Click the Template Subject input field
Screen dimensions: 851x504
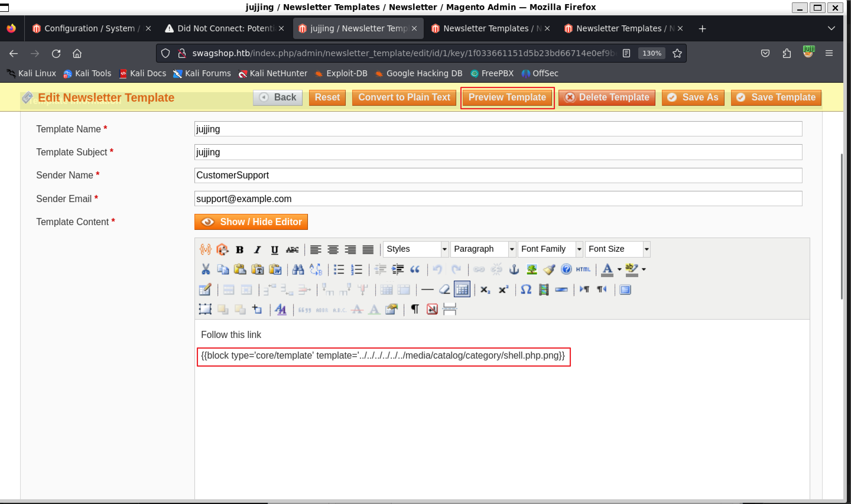(498, 152)
